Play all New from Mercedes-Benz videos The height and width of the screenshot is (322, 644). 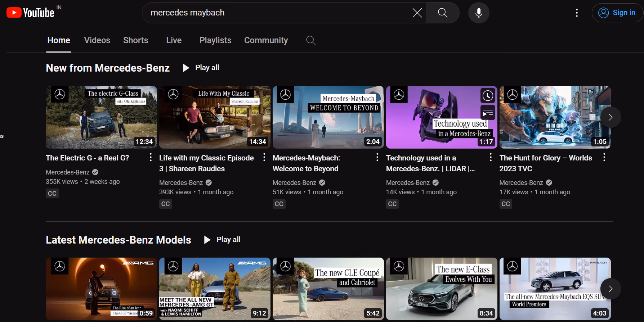(201, 68)
